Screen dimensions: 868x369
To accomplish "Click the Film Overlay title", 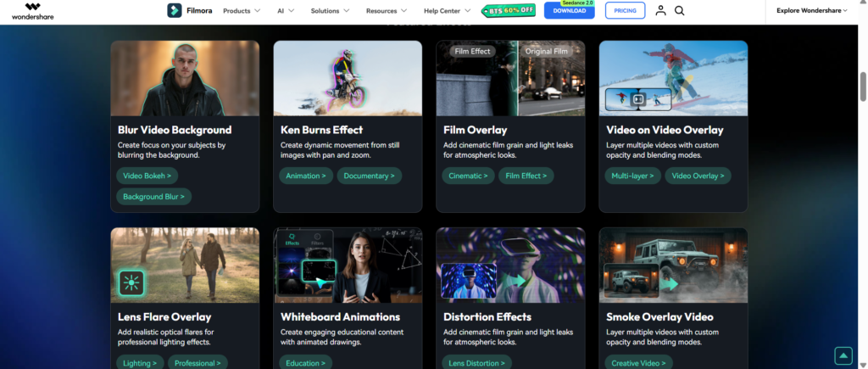I will 475,130.
